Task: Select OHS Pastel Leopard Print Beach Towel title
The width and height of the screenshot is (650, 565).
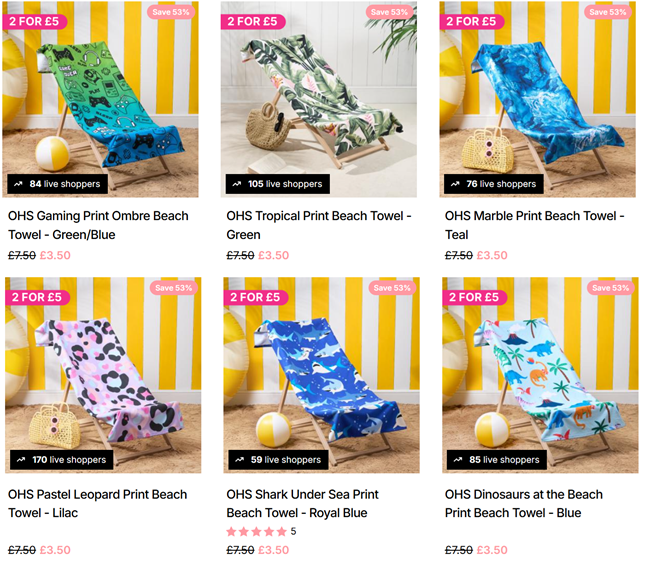Action: [x=97, y=503]
